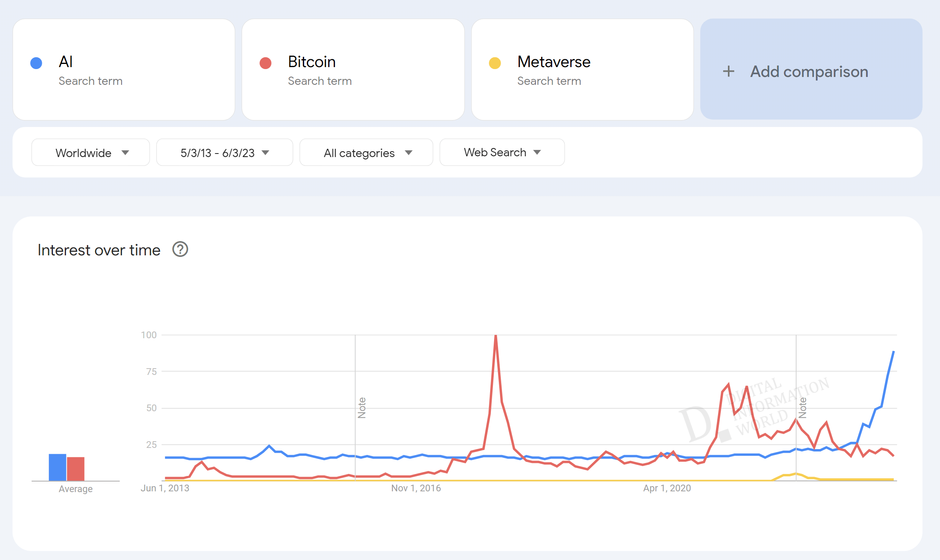The width and height of the screenshot is (940, 560).
Task: Click the red Bitcoin color dot
Action: (265, 63)
